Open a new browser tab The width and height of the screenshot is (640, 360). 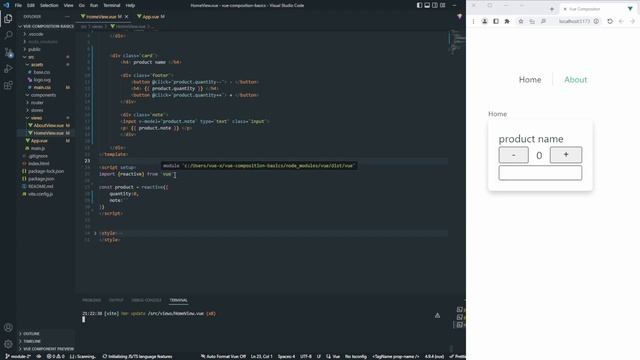point(552,9)
